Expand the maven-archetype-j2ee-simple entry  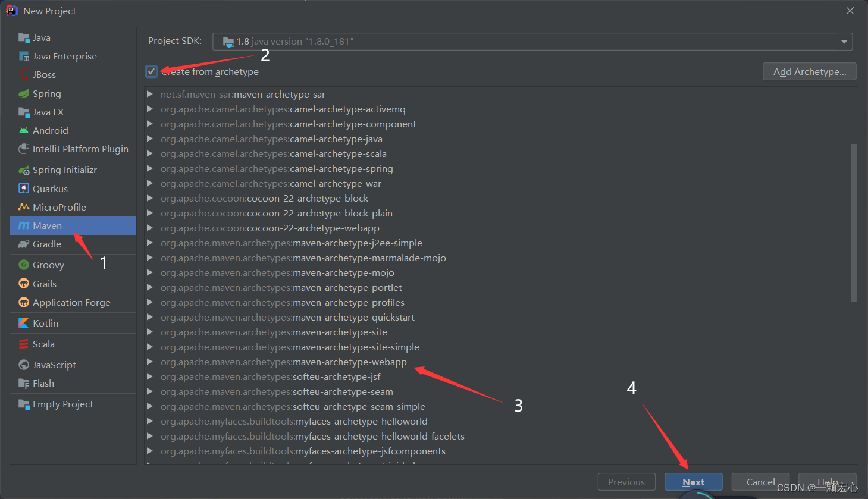tap(150, 243)
